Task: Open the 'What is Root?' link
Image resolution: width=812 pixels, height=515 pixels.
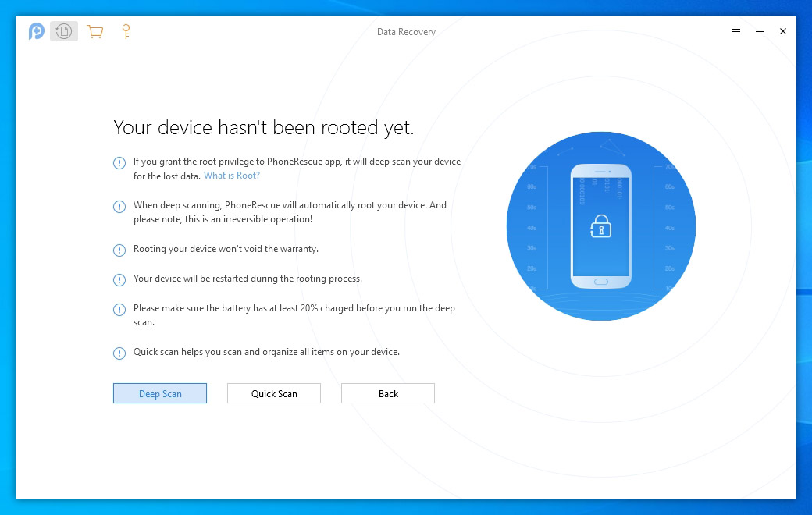Action: coord(231,176)
